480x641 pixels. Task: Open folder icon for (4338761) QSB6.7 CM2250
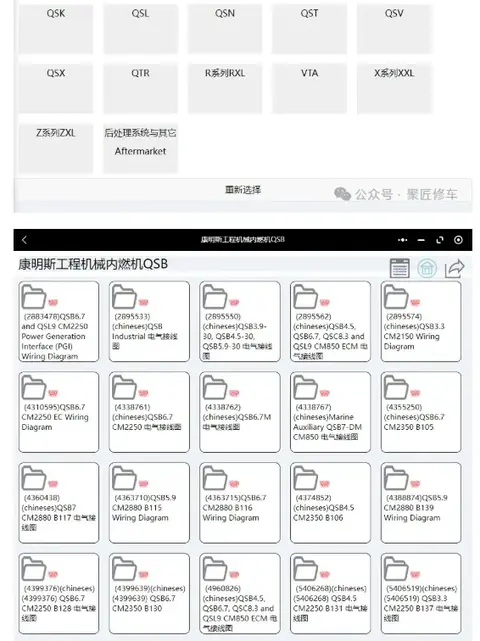tap(124, 388)
